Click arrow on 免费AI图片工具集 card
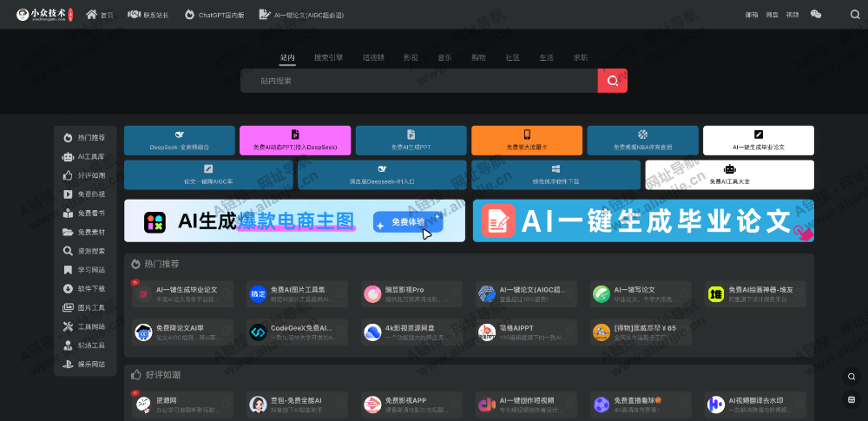Image resolution: width=868 pixels, height=421 pixels. (341, 293)
